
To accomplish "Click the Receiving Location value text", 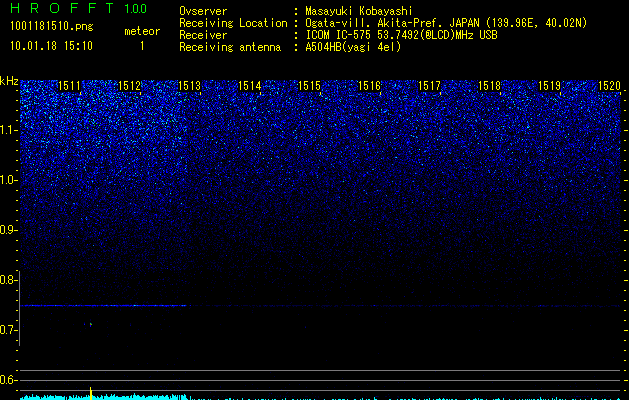I will 446,24.
